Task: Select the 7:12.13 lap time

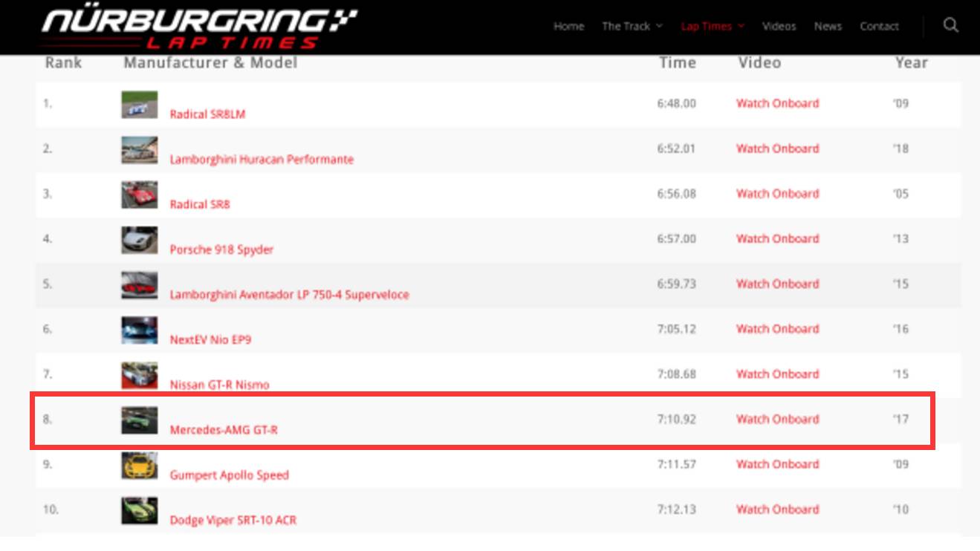Action: pos(676,509)
